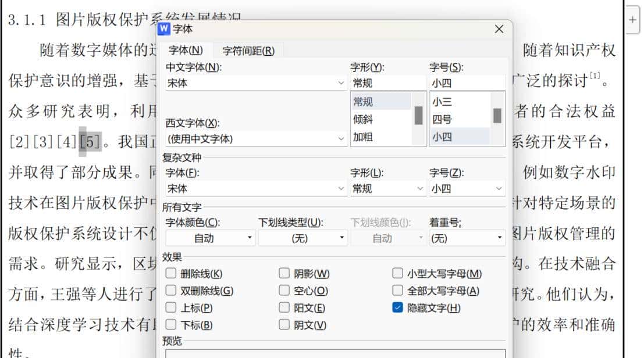Check the 上标 superscript option
This screenshot has width=644, height=358.
pyautogui.click(x=170, y=308)
